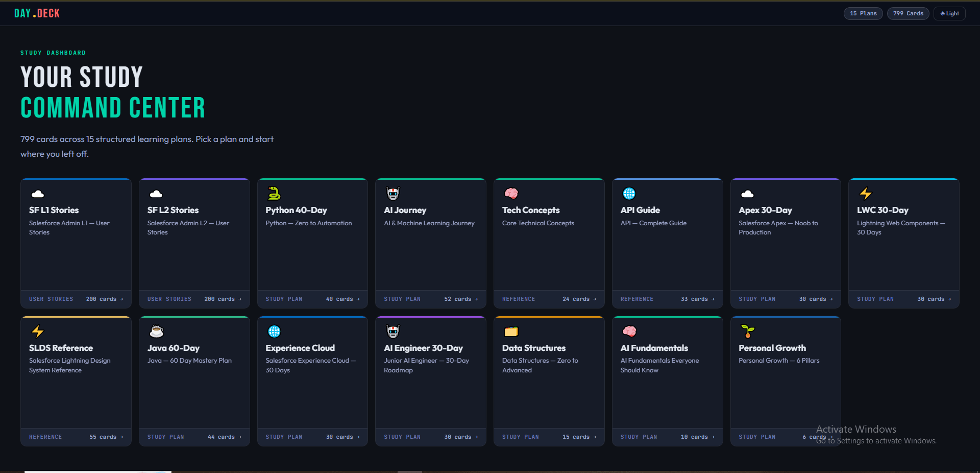This screenshot has width=980, height=473.
Task: Select the SF L2 Stories card title
Action: tap(173, 210)
